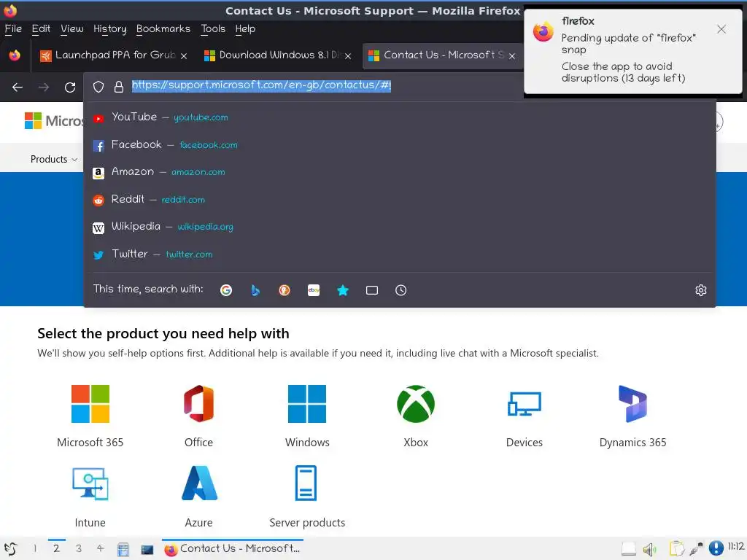Screen dimensions: 747x560
Task: Reload the current page
Action: (70, 87)
